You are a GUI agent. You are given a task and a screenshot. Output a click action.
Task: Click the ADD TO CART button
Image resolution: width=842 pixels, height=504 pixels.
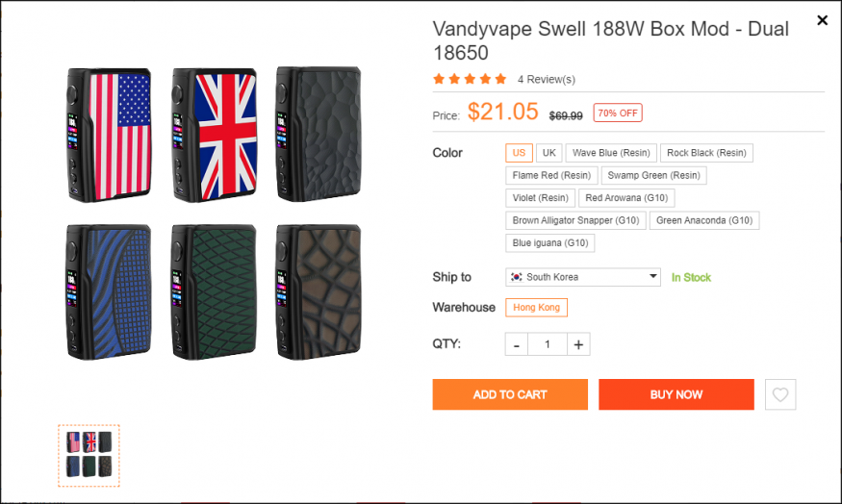point(510,394)
